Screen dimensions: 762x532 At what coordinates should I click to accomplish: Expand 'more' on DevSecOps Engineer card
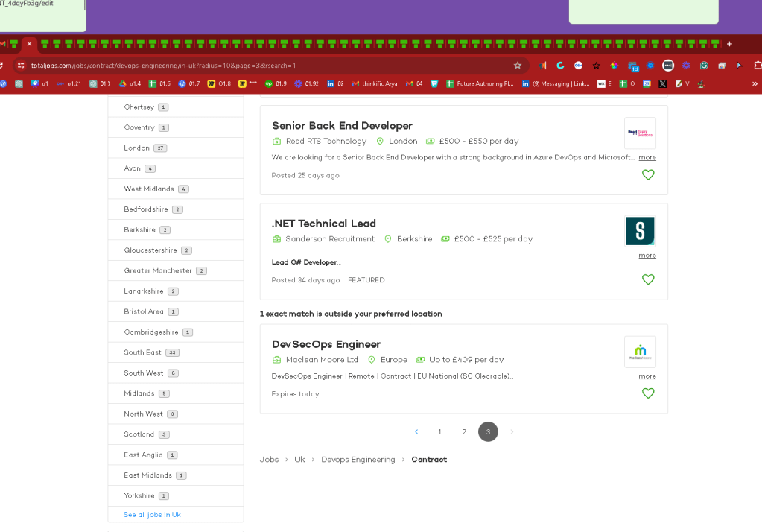coord(647,376)
